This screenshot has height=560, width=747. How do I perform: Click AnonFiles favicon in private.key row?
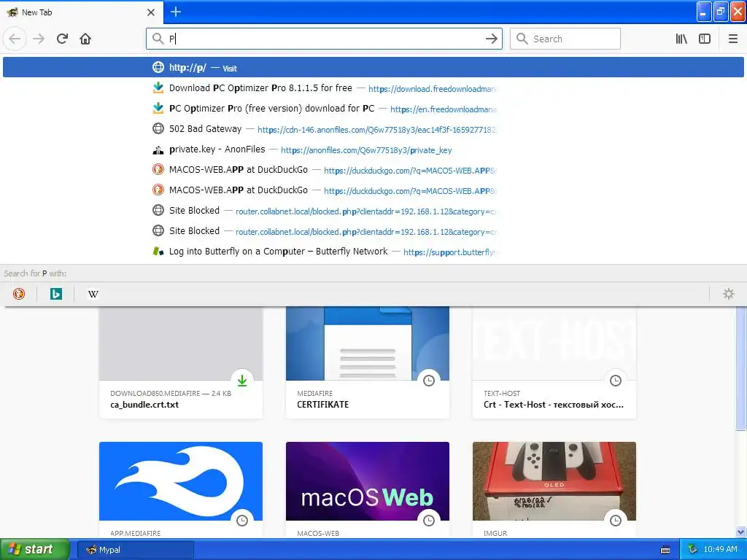click(158, 150)
